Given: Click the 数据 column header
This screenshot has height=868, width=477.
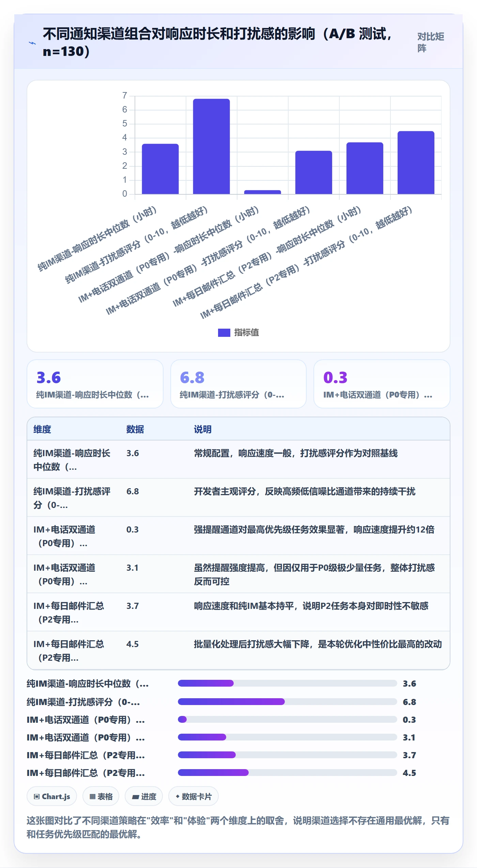Looking at the screenshot, I should click(135, 429).
